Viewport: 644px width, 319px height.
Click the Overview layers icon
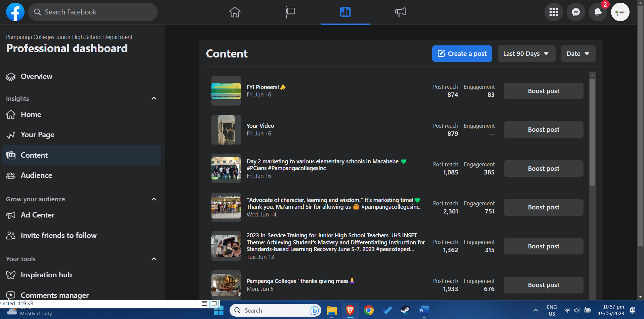tap(11, 77)
